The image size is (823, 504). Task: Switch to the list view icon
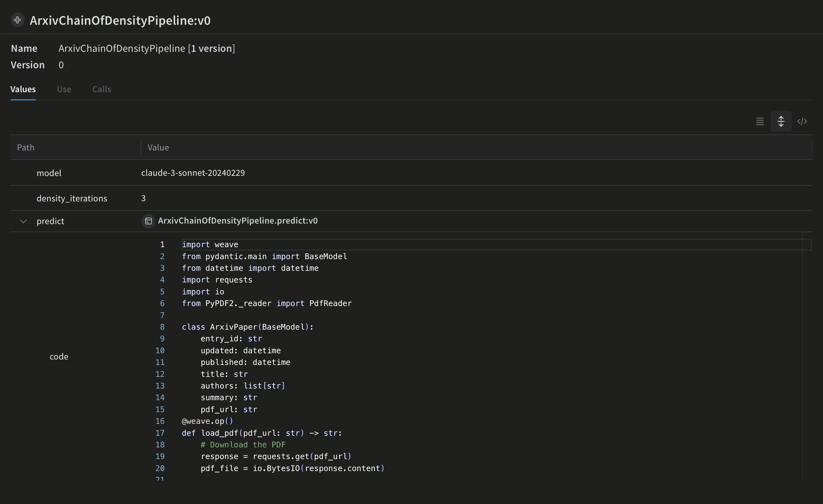tap(760, 121)
